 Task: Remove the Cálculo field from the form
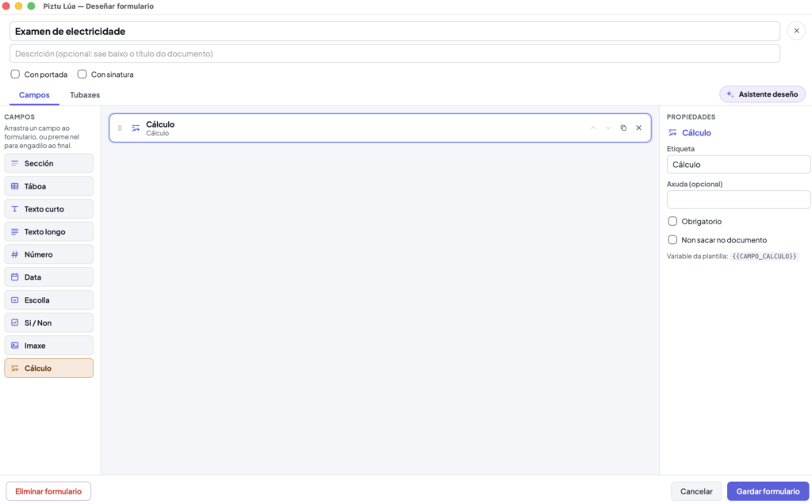point(638,128)
